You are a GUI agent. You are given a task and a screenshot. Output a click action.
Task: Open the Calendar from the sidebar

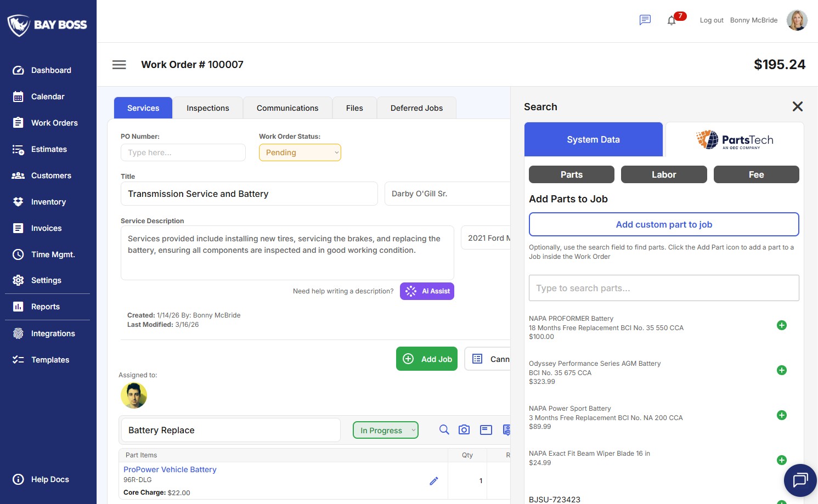(47, 96)
